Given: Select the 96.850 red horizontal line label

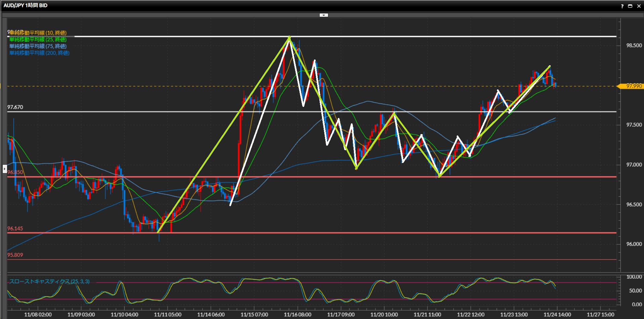Looking at the screenshot, I should [x=15, y=172].
